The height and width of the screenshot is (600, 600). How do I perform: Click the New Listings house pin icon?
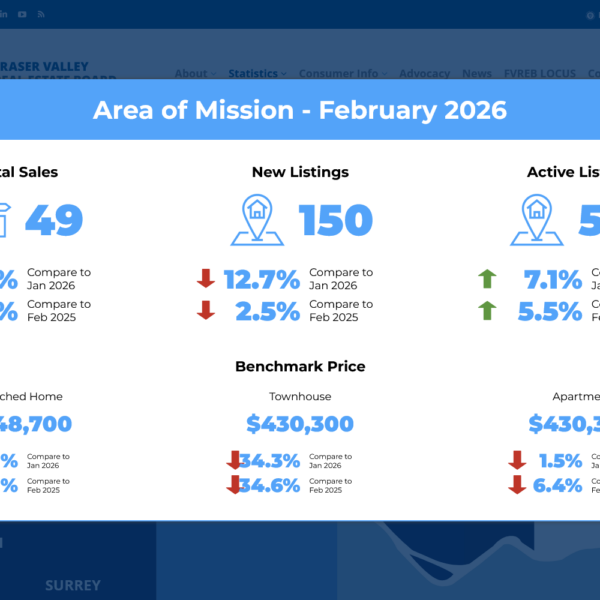(x=257, y=219)
